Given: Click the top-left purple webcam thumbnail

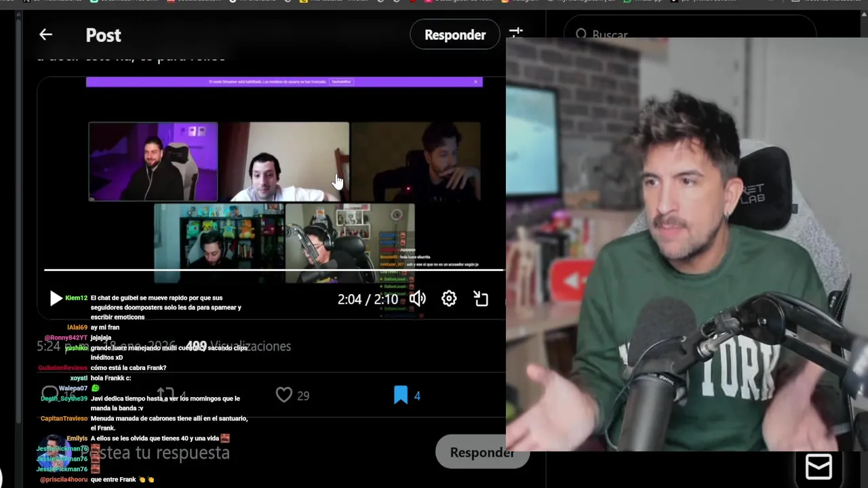Looking at the screenshot, I should (153, 161).
